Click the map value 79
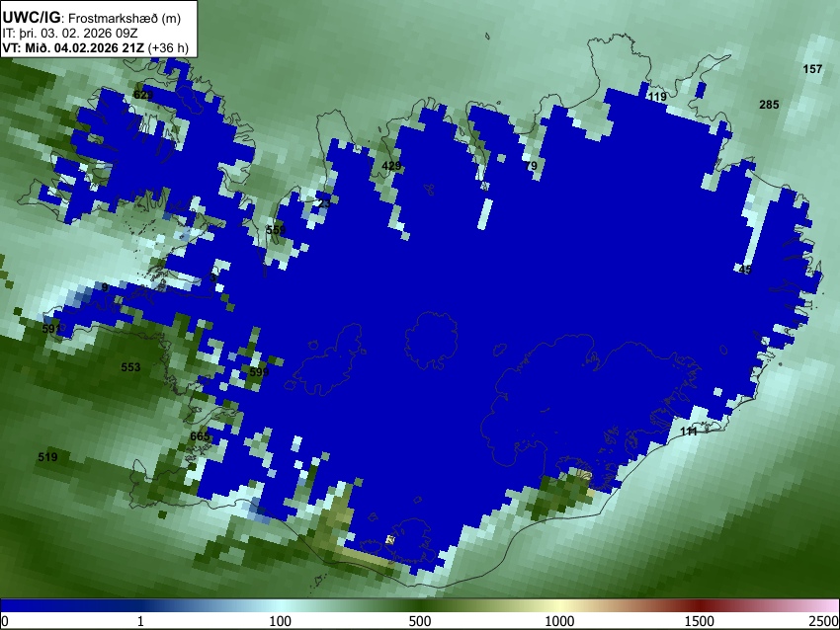The height and width of the screenshot is (630, 840). click(531, 165)
